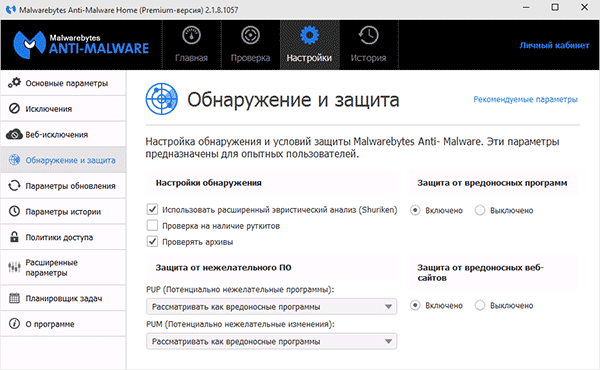
Task: Click the app icon in title bar
Action: tap(11, 9)
